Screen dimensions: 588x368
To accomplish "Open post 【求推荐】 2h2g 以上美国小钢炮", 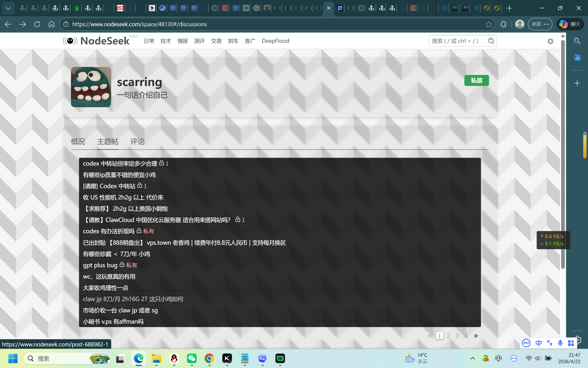I will [125, 209].
